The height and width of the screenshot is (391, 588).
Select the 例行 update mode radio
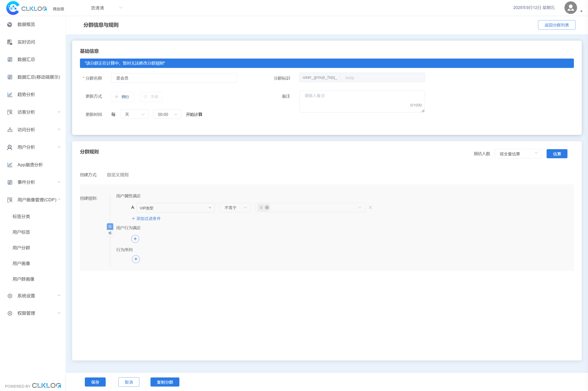point(117,97)
